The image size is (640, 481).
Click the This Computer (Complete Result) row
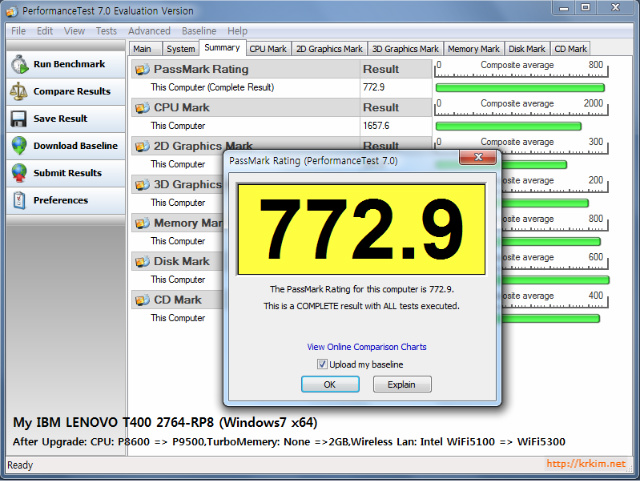click(x=282, y=87)
